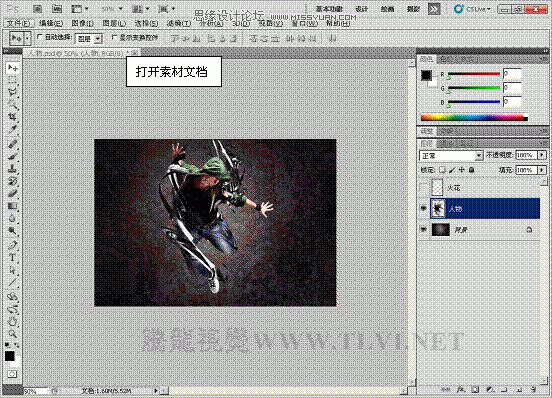Launch Bridge from application bar
The height and width of the screenshot is (398, 552).
37,9
